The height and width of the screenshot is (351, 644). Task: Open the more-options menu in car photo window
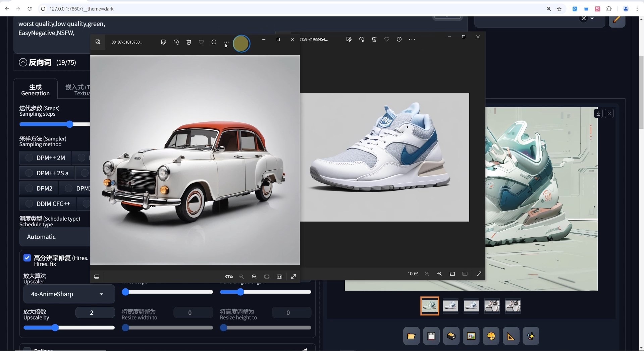pos(227,42)
